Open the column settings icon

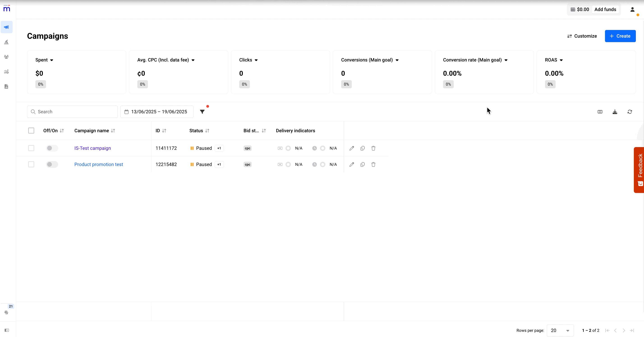(x=600, y=112)
